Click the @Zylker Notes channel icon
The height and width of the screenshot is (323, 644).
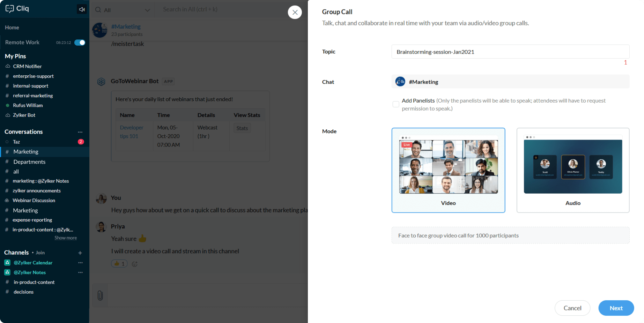point(7,272)
